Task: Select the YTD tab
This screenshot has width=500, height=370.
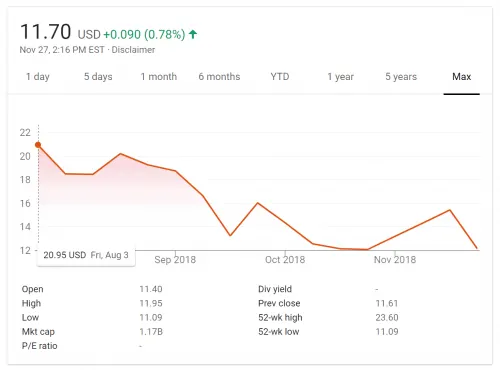Action: pyautogui.click(x=280, y=77)
